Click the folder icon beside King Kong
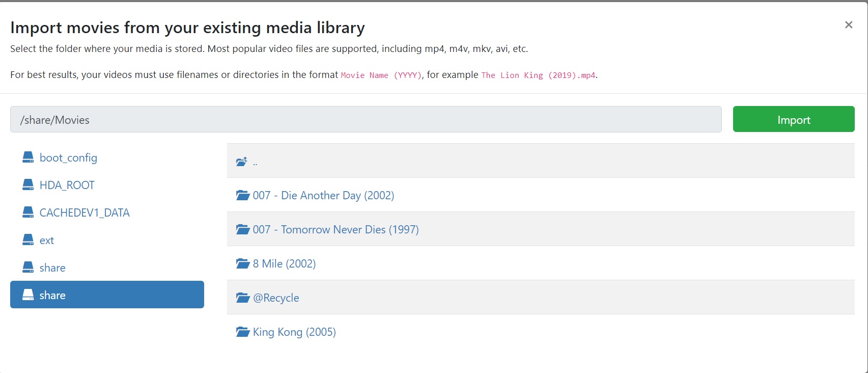The image size is (868, 373). [x=243, y=332]
